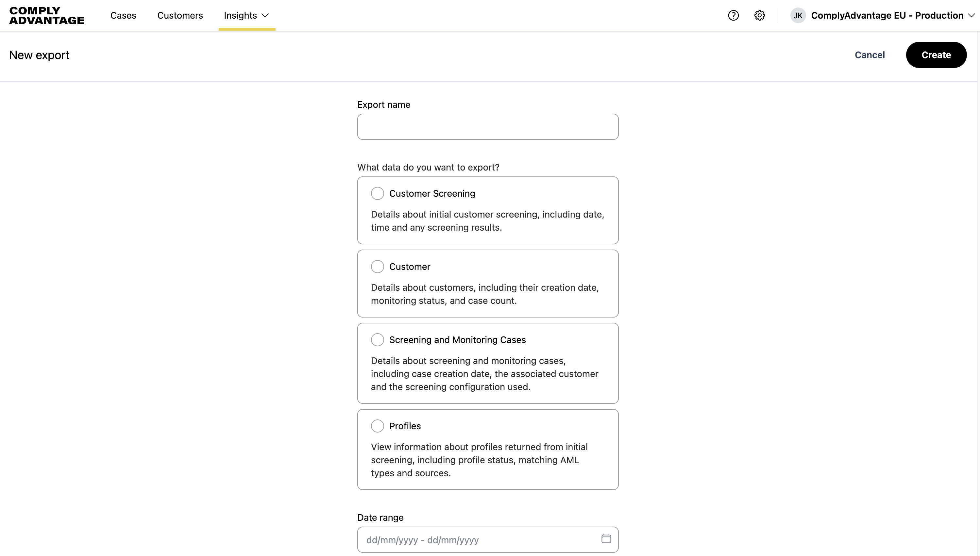Select the Customer export option
Screen dimensions: 980x556
point(377,267)
